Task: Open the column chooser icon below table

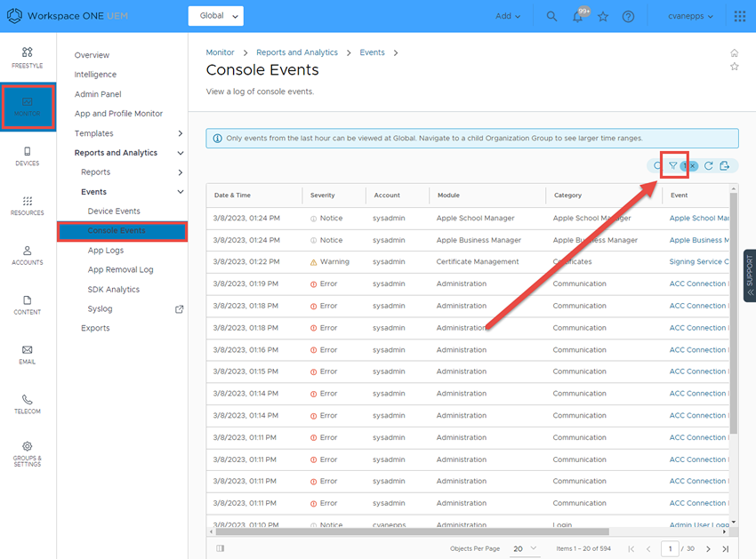Action: coord(221,548)
